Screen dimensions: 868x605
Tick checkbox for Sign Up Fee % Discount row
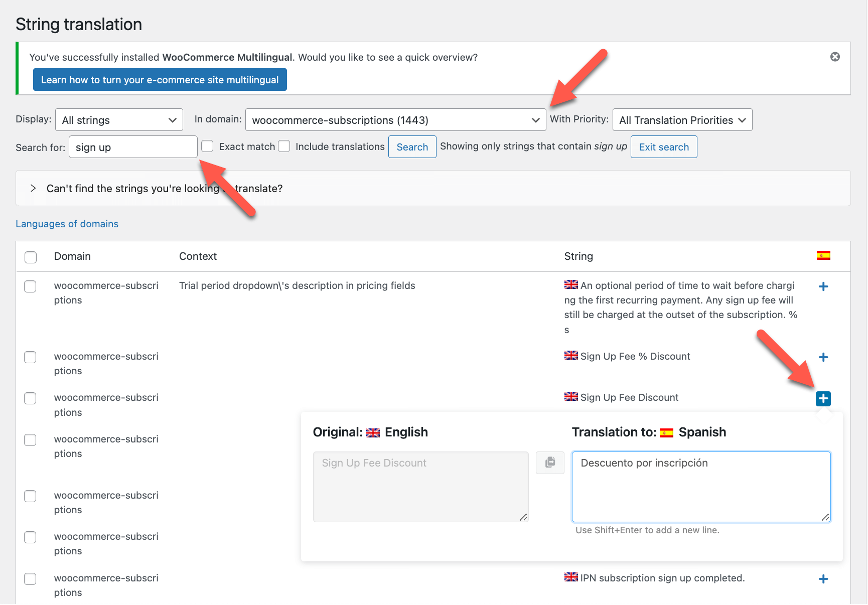coord(31,357)
